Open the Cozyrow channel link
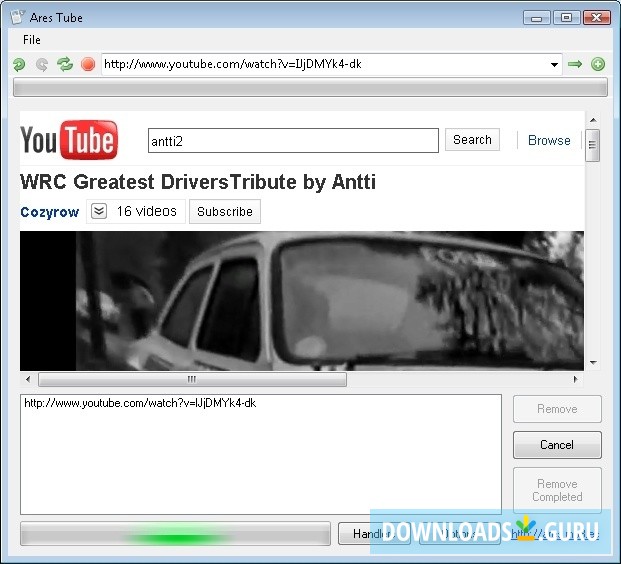Viewport: 621px width, 564px height. click(50, 212)
